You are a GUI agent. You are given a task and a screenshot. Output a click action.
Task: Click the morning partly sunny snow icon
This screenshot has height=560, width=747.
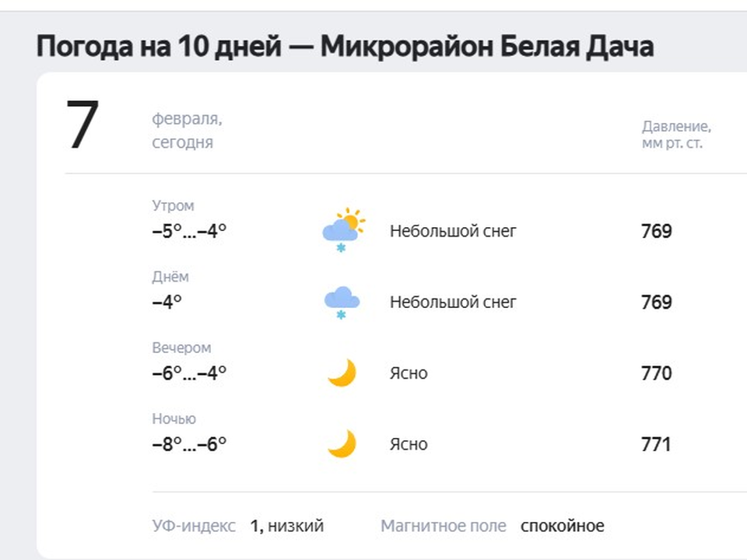coord(343,230)
